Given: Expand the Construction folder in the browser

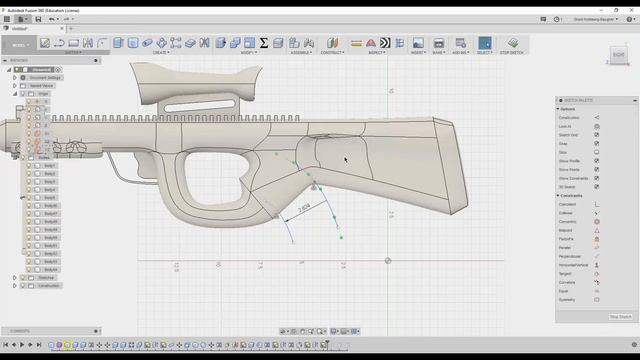Looking at the screenshot, I should [15, 286].
